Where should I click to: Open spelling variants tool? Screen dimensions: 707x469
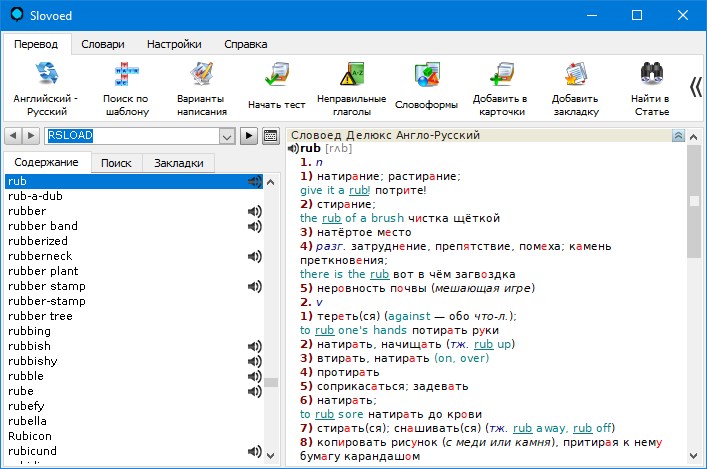(x=200, y=76)
